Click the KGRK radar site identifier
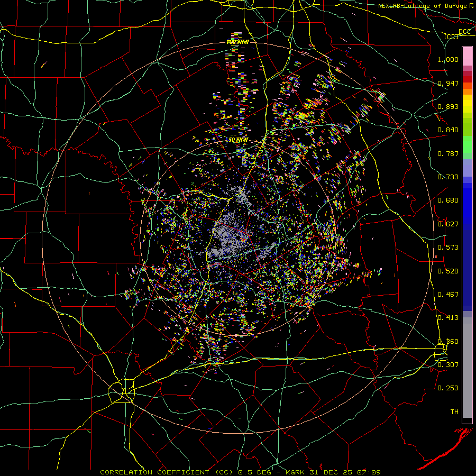The height and width of the screenshot is (476, 476). (296, 472)
